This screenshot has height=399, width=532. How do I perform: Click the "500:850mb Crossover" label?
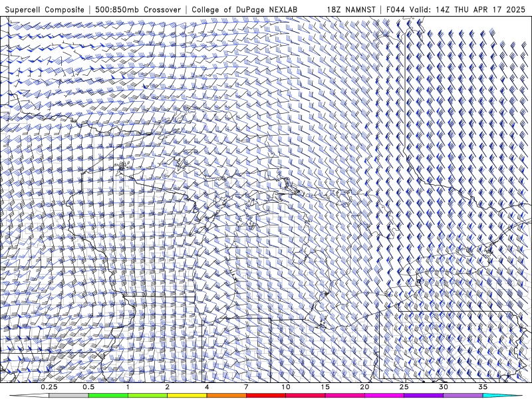(138, 9)
